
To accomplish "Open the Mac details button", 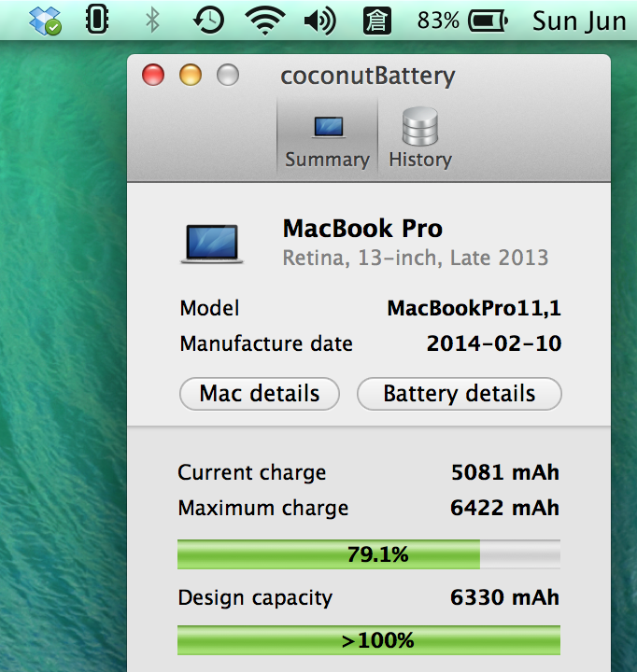I will coord(260,394).
